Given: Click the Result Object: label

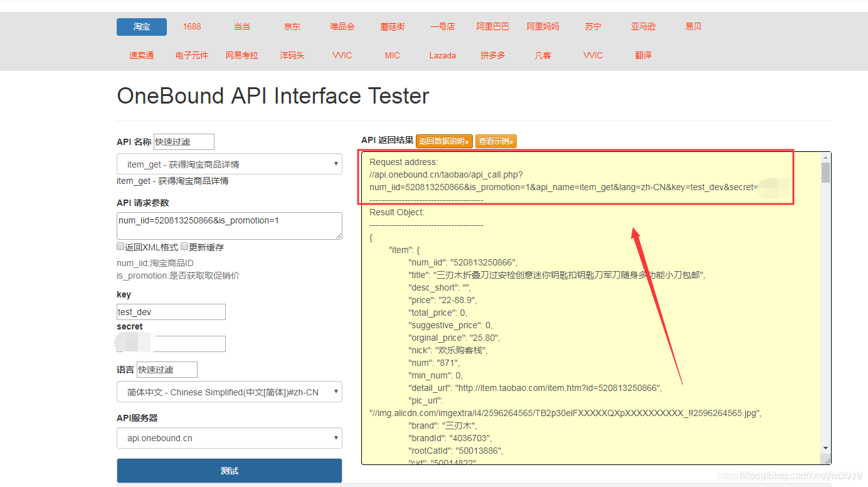Looking at the screenshot, I should tap(397, 212).
